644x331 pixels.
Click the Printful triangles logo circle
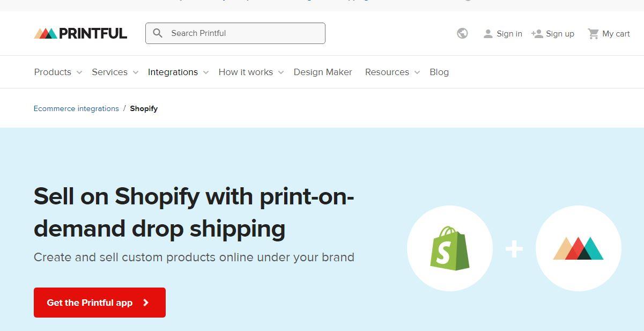[x=579, y=248]
